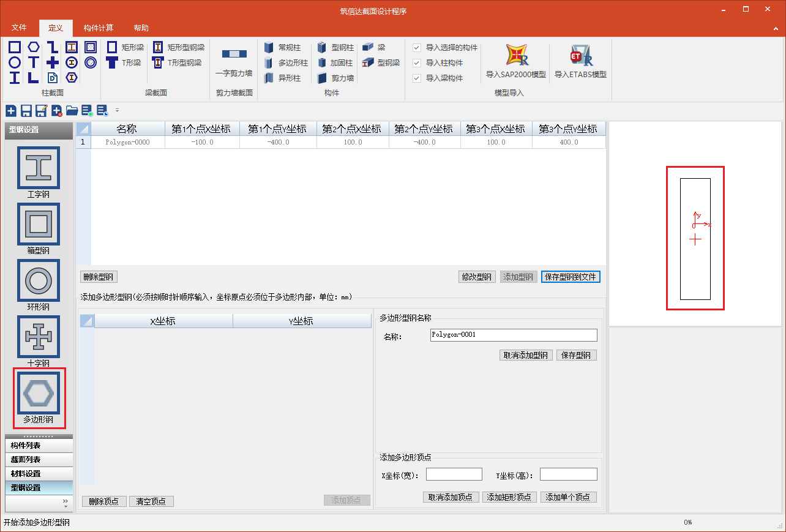The width and height of the screenshot is (786, 532).
Task: Insert a 一字剪力墙 shear wall section
Action: 234,55
